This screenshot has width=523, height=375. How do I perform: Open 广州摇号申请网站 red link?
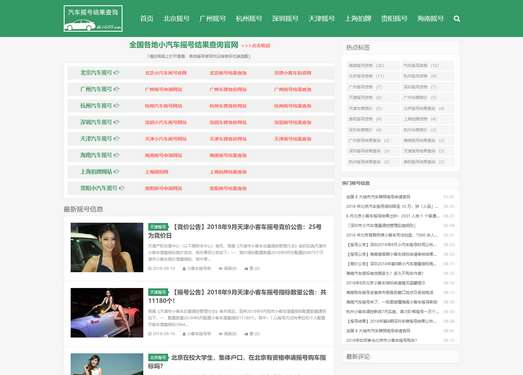click(163, 89)
